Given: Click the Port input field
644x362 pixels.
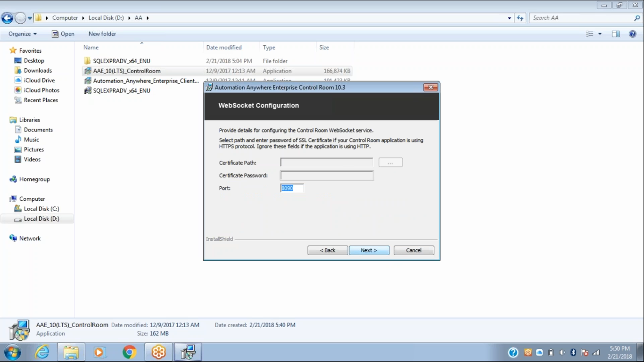Looking at the screenshot, I should tap(292, 188).
